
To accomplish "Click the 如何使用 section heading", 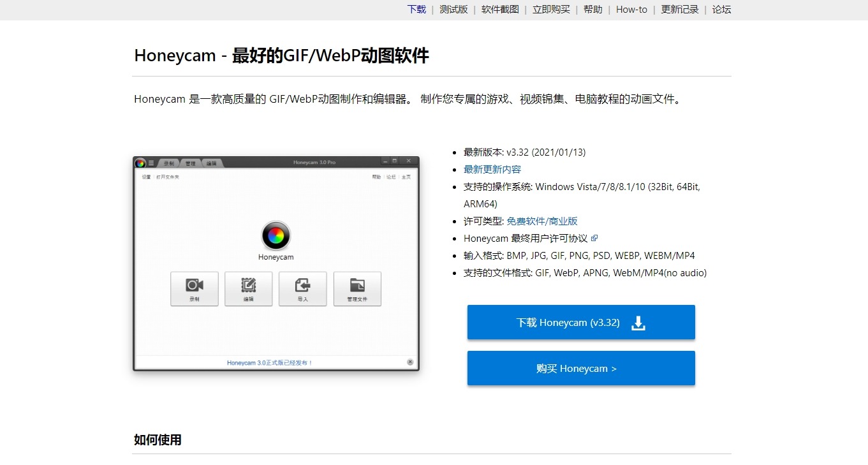I will [x=158, y=439].
